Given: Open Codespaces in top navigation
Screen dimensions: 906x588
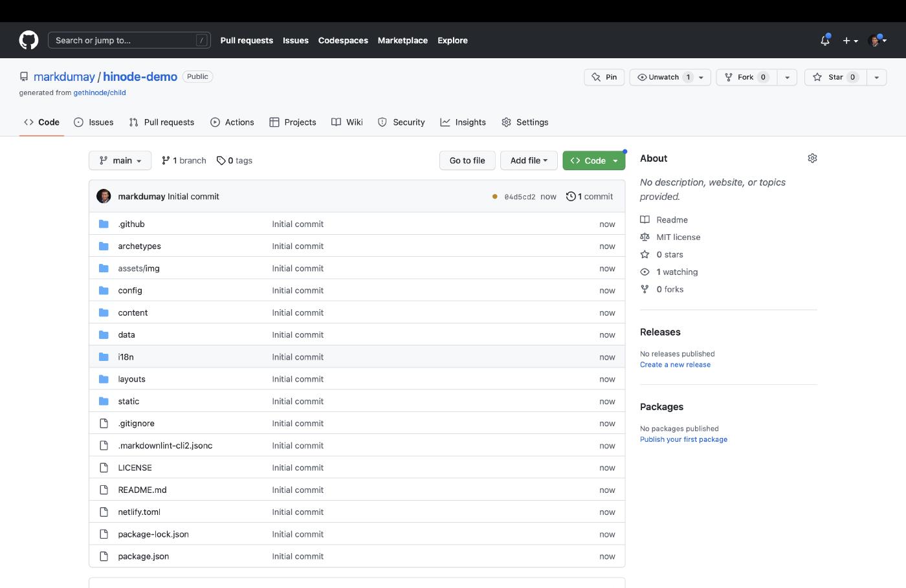Looking at the screenshot, I should (343, 40).
